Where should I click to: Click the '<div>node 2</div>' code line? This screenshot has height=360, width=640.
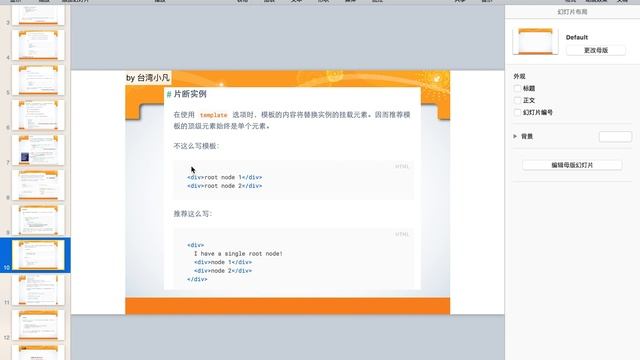click(223, 271)
